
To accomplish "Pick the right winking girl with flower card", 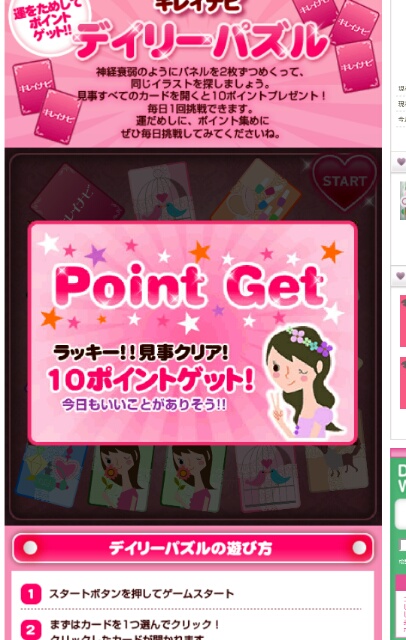I will coord(193,478).
